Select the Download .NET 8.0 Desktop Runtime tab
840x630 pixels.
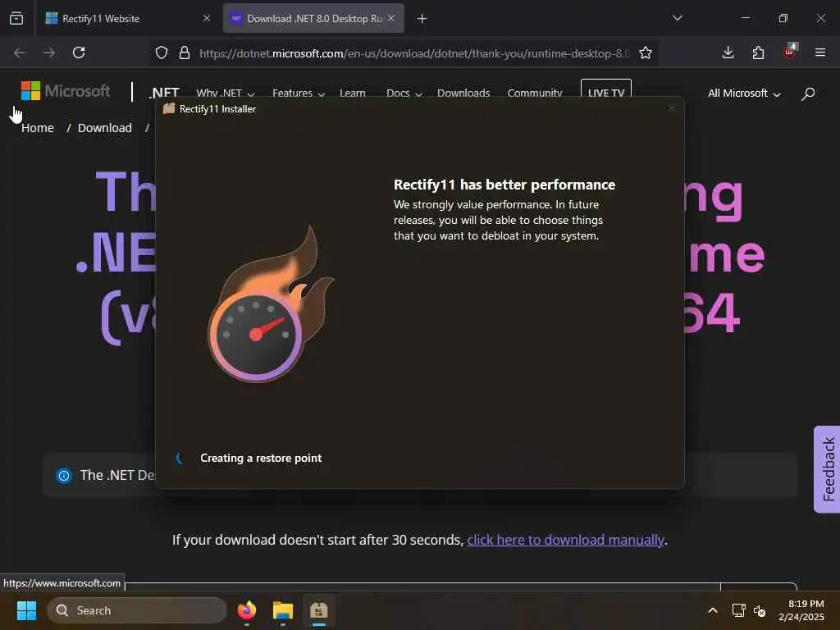pos(313,18)
